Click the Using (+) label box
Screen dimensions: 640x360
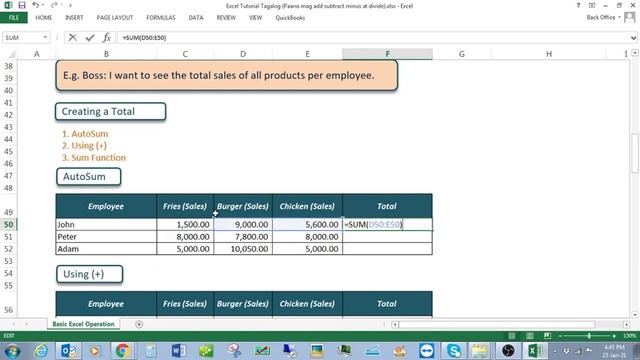coord(89,274)
